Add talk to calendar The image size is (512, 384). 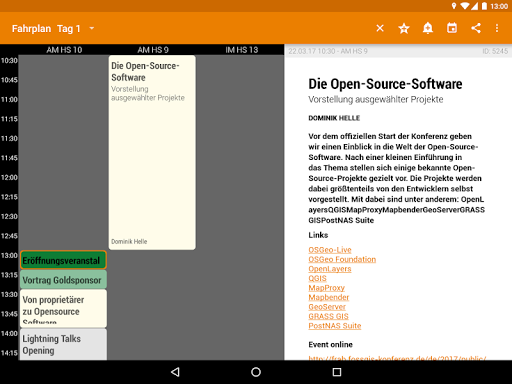[x=452, y=28]
